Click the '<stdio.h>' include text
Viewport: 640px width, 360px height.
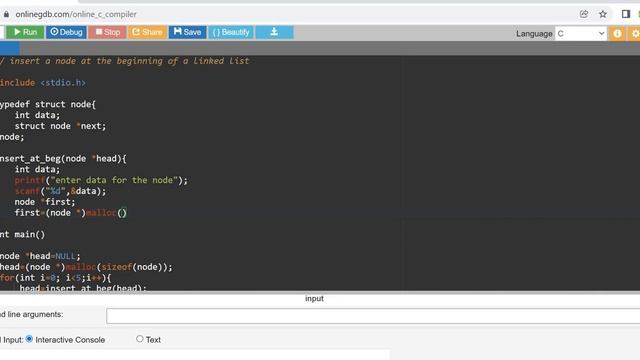coord(63,82)
